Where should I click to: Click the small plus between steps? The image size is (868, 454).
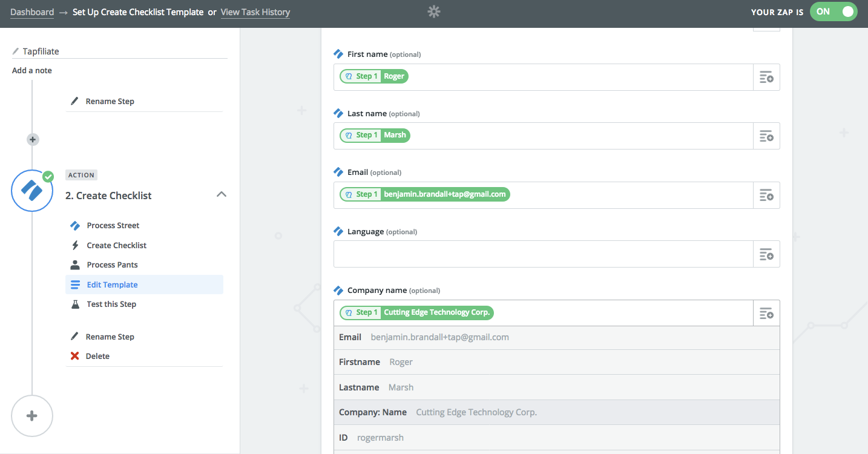33,140
